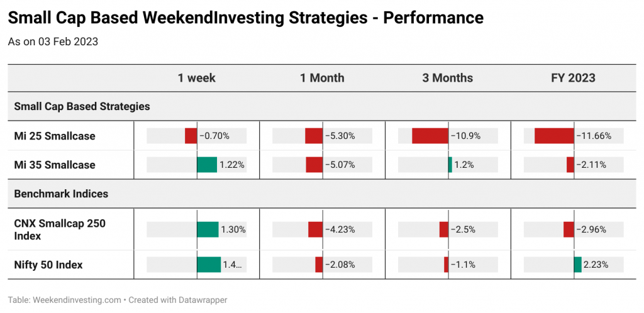Select the Mi 35 Smallcase row label
The height and width of the screenshot is (313, 644).
click(x=55, y=165)
